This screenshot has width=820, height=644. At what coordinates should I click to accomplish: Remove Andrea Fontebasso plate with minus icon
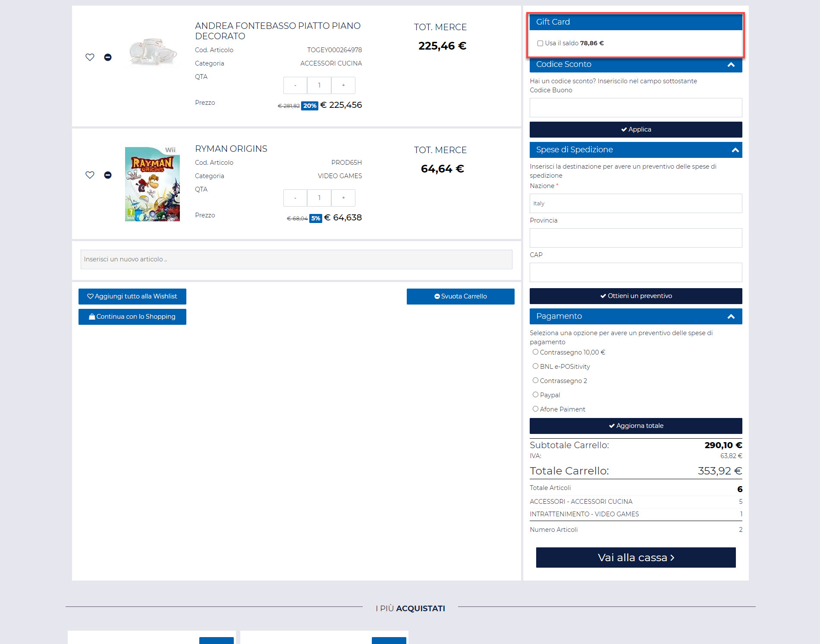point(108,57)
